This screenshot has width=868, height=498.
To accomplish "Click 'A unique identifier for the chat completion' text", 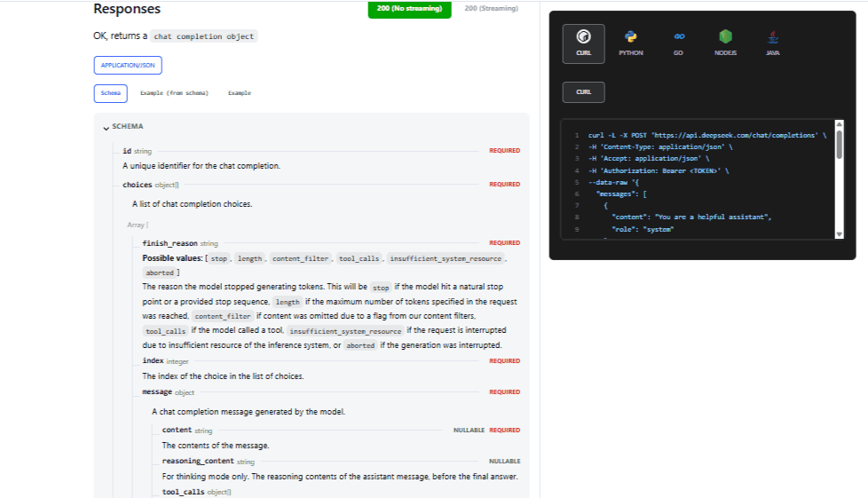I will point(201,166).
